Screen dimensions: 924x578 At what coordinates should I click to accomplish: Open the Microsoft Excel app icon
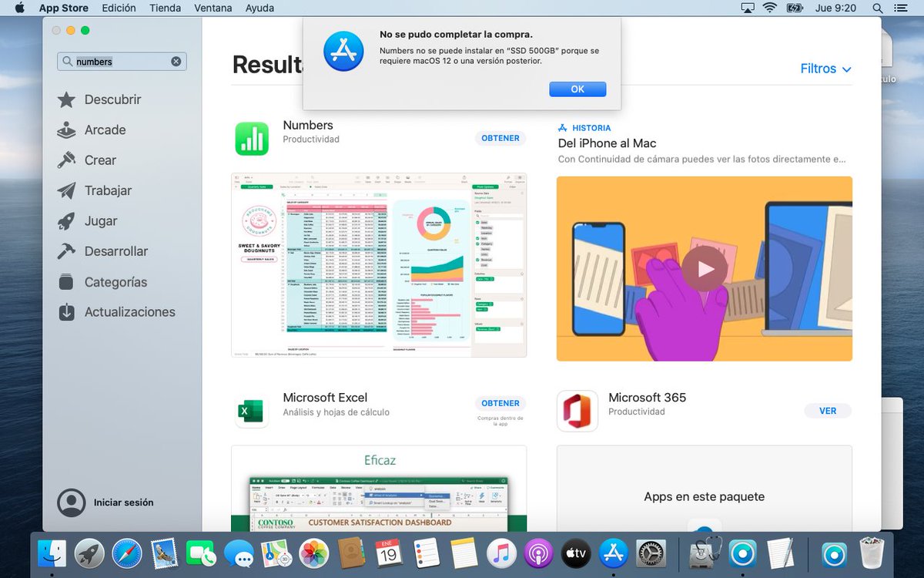(x=252, y=411)
